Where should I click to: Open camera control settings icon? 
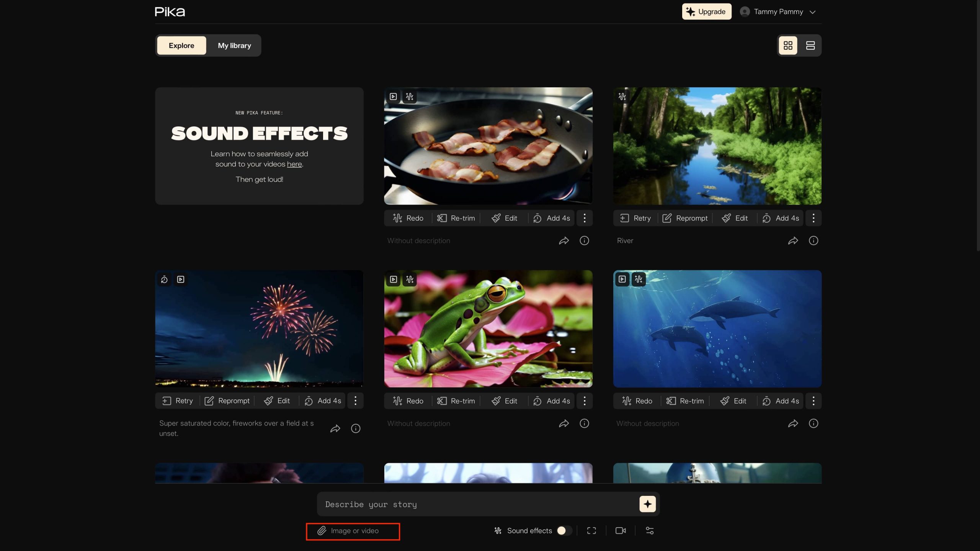[x=621, y=531]
